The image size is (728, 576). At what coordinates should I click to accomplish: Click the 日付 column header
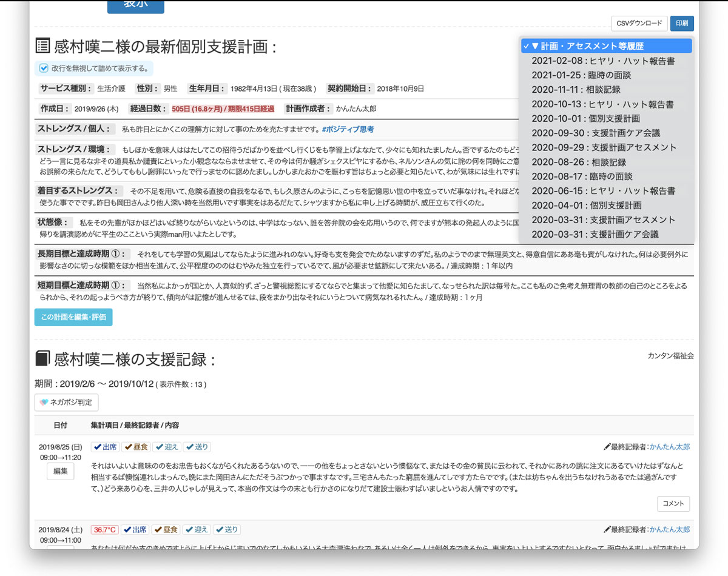(x=61, y=426)
